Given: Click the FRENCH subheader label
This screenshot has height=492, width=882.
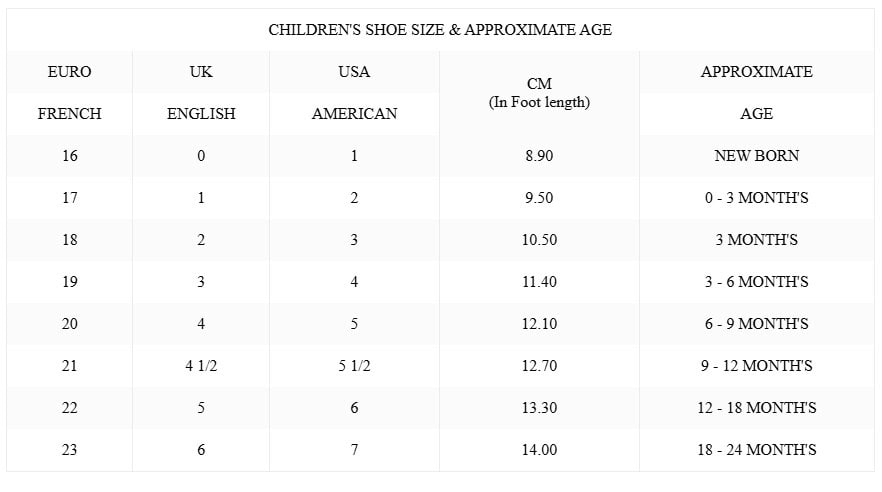Looking at the screenshot, I should tap(69, 114).
